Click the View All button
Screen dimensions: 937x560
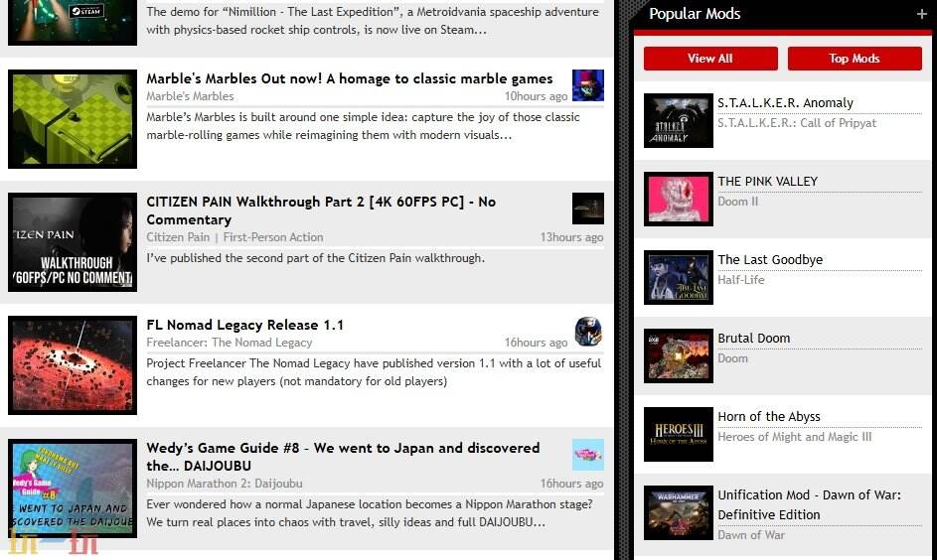pyautogui.click(x=710, y=59)
